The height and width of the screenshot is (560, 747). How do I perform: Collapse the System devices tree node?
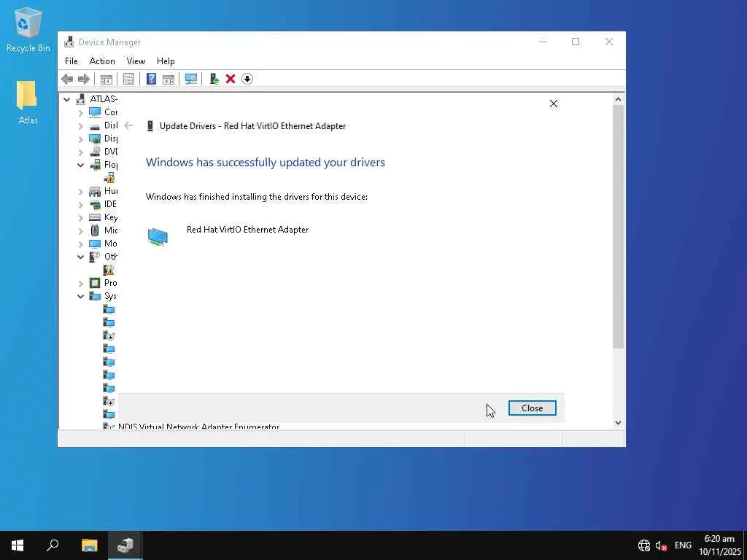[x=80, y=297]
